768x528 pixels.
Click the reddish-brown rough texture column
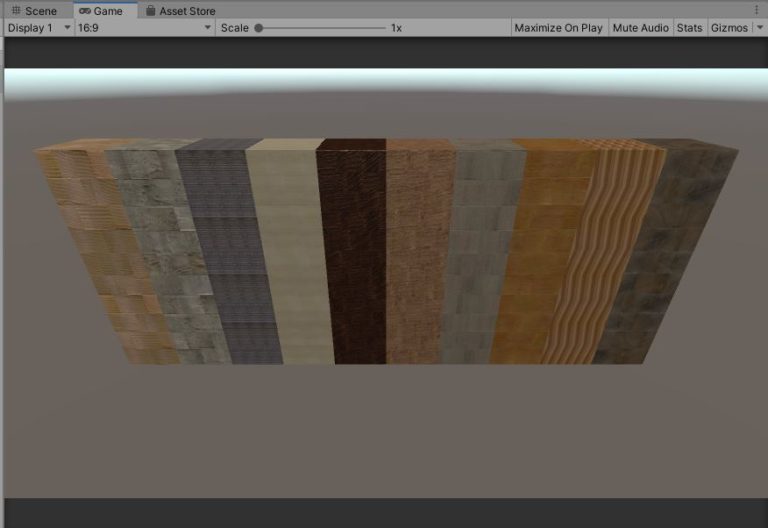pyautogui.click(x=418, y=250)
